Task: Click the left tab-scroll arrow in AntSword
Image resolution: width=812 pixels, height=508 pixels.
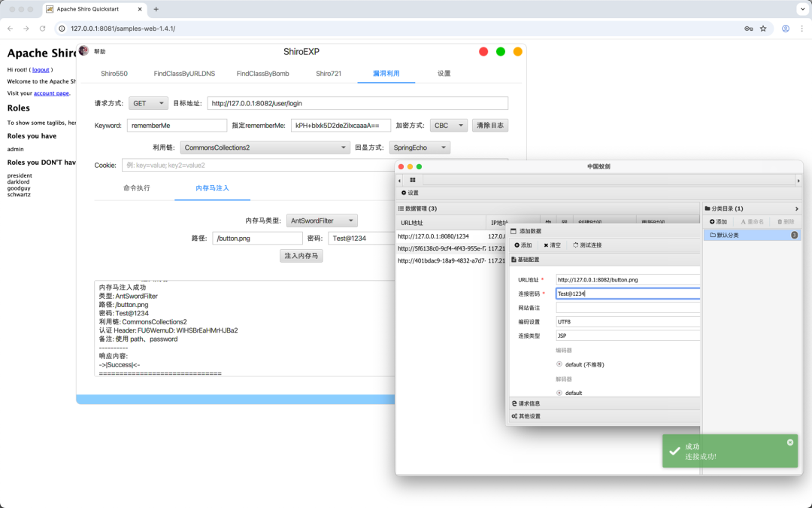Action: (x=399, y=181)
